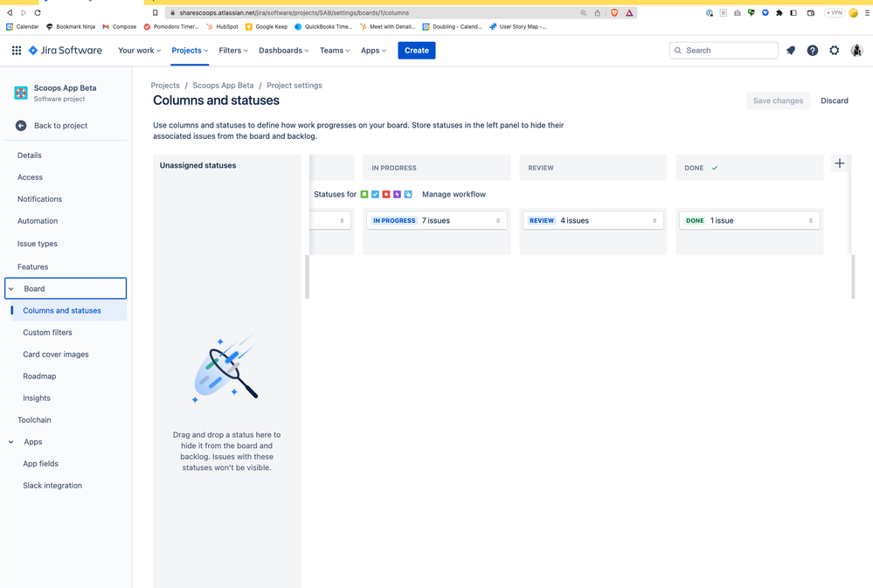Open the Help question mark menu

(x=813, y=51)
